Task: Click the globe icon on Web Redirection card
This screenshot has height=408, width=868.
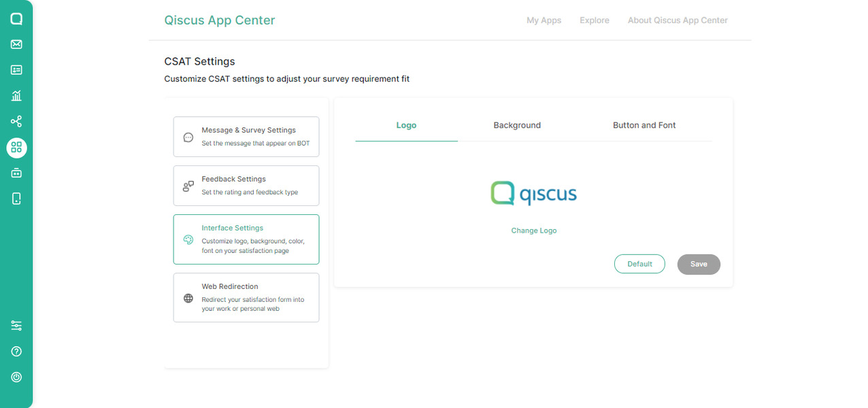Action: [188, 297]
